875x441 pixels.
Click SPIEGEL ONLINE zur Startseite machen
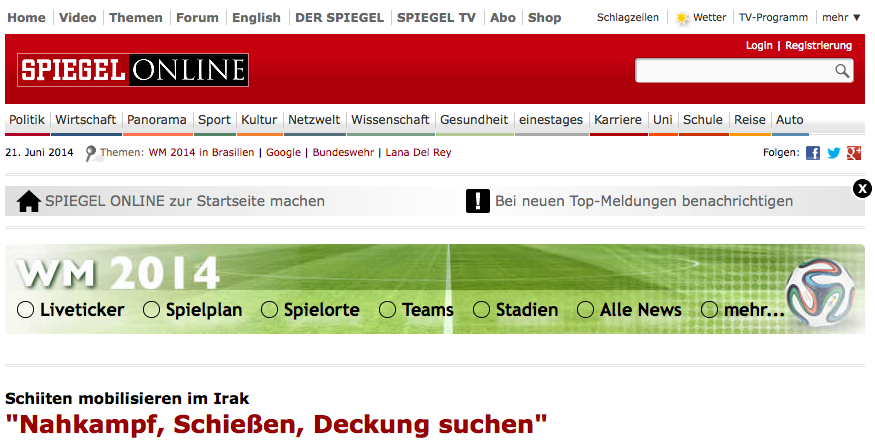(185, 201)
